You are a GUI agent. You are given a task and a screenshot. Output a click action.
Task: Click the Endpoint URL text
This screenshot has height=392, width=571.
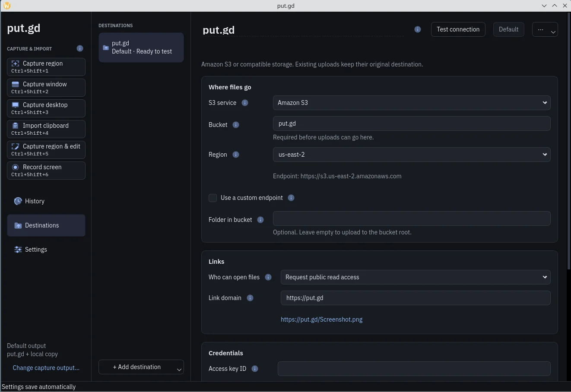point(337,176)
